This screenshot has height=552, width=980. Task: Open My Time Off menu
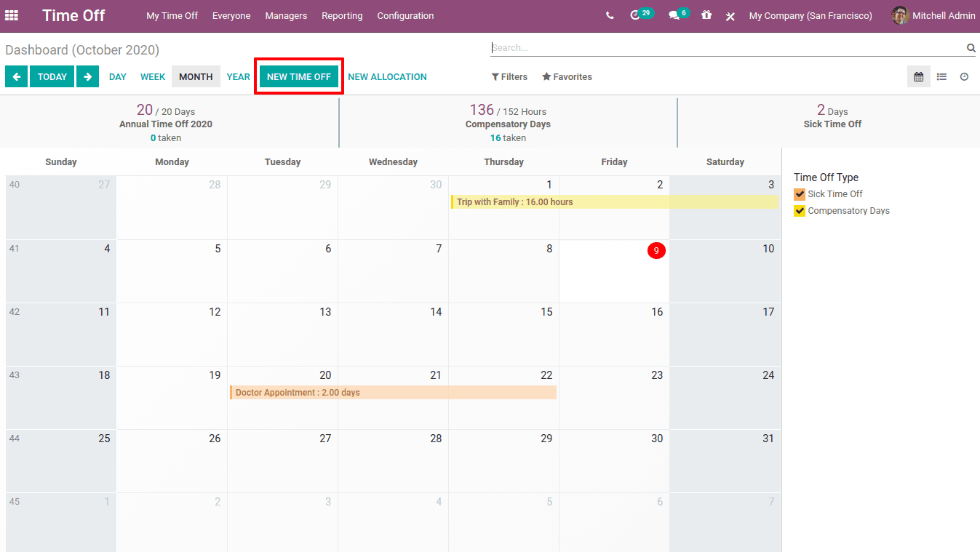tap(172, 15)
